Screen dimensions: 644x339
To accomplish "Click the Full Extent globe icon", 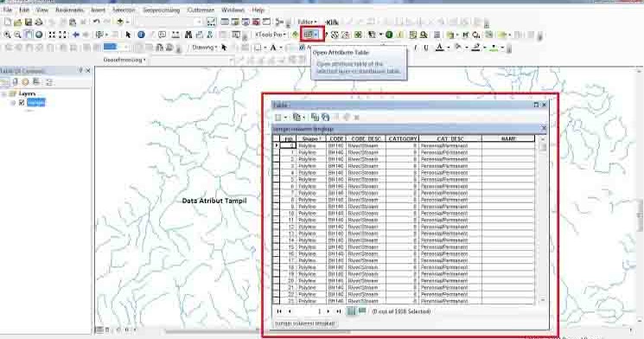I will 39,35.
